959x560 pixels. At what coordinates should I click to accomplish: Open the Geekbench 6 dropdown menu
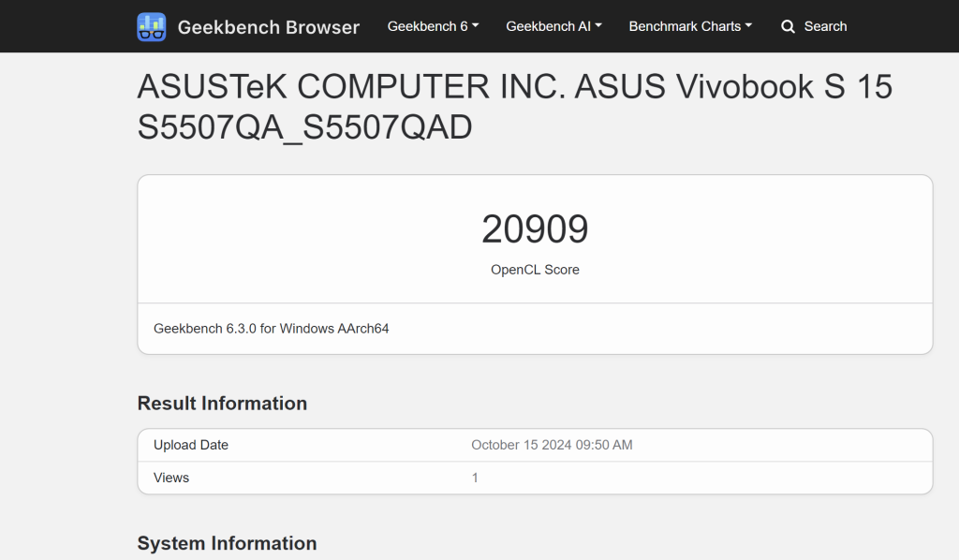[432, 26]
